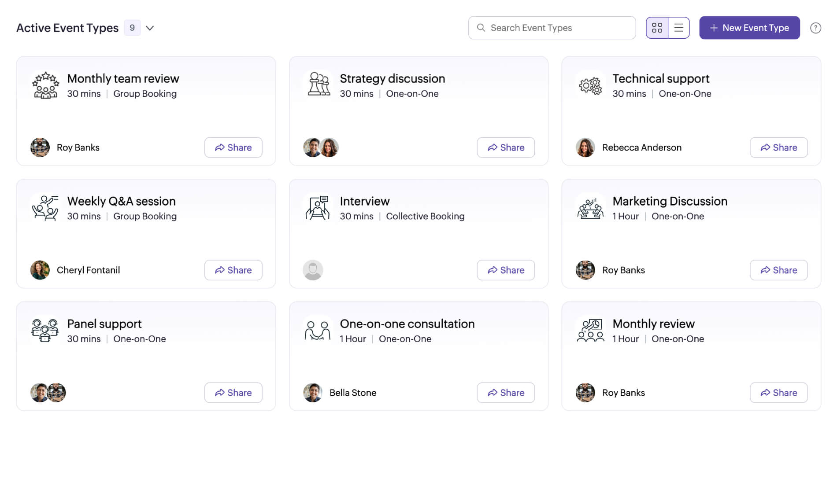
Task: Click the Cheryl Fontanil name
Action: pos(88,270)
